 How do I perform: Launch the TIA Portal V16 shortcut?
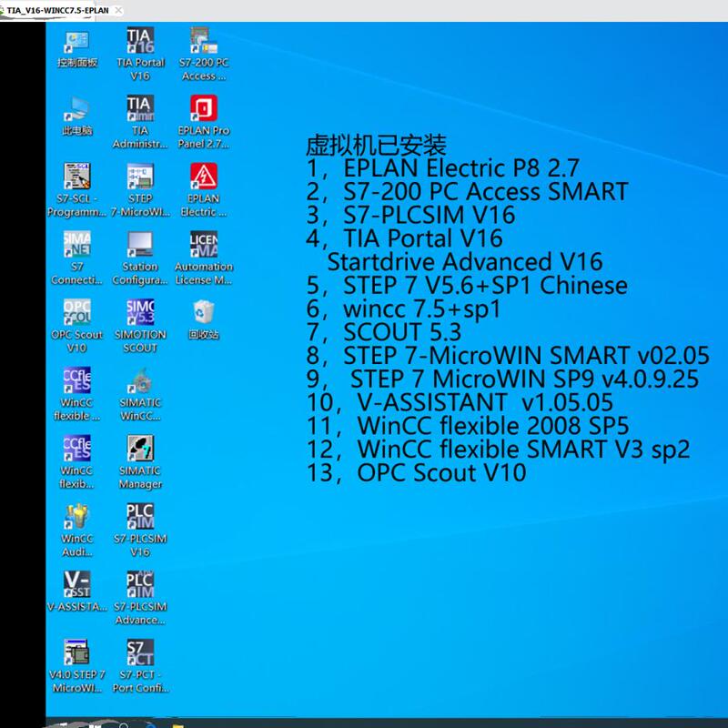click(140, 55)
